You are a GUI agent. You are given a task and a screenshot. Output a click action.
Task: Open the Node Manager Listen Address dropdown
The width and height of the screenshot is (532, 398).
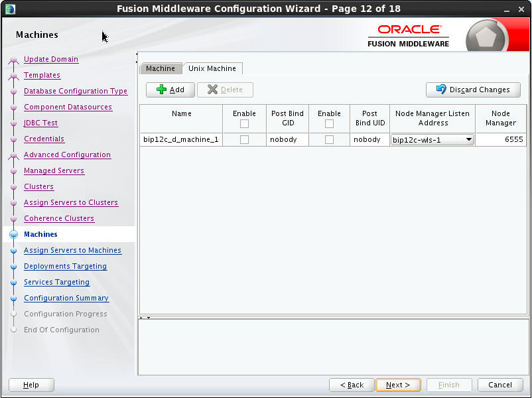coord(469,139)
